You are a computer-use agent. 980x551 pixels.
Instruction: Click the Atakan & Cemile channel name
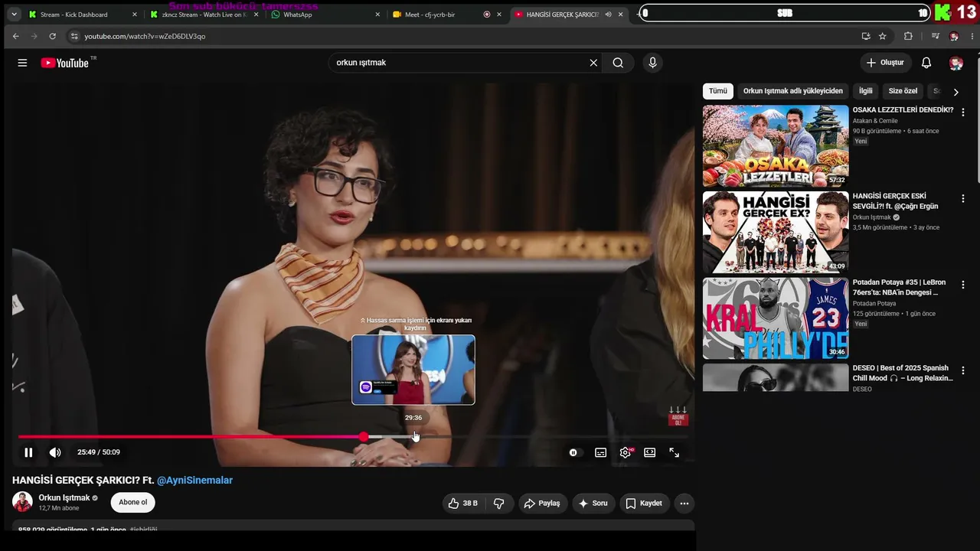pyautogui.click(x=875, y=121)
